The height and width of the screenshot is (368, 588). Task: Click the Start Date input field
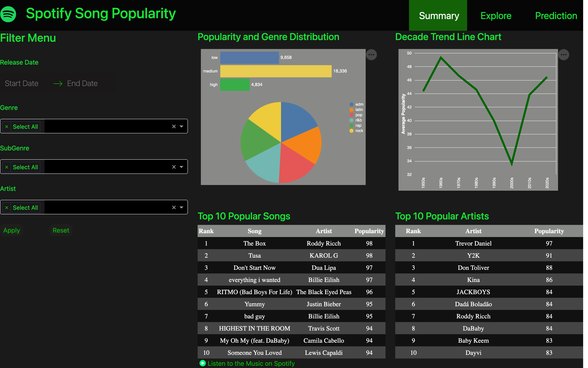tap(22, 83)
